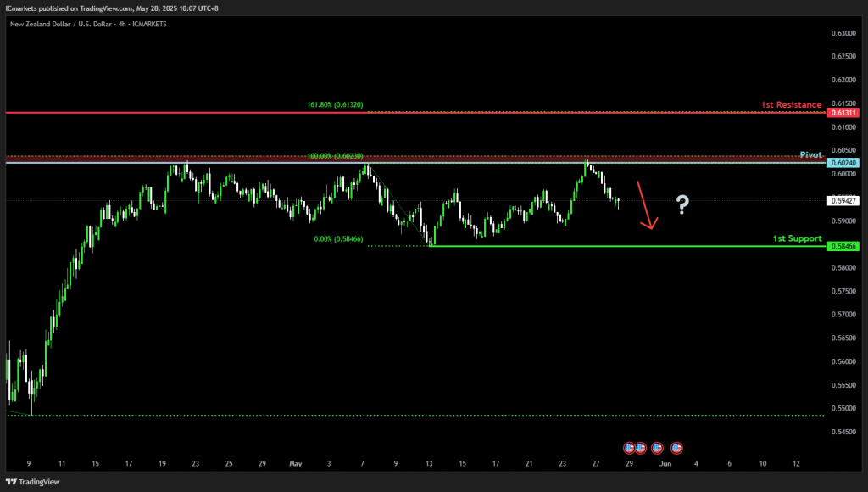
Task: Click the 'New Zealand Dollar / U.S. Dollar' symbol title
Action: [61, 25]
